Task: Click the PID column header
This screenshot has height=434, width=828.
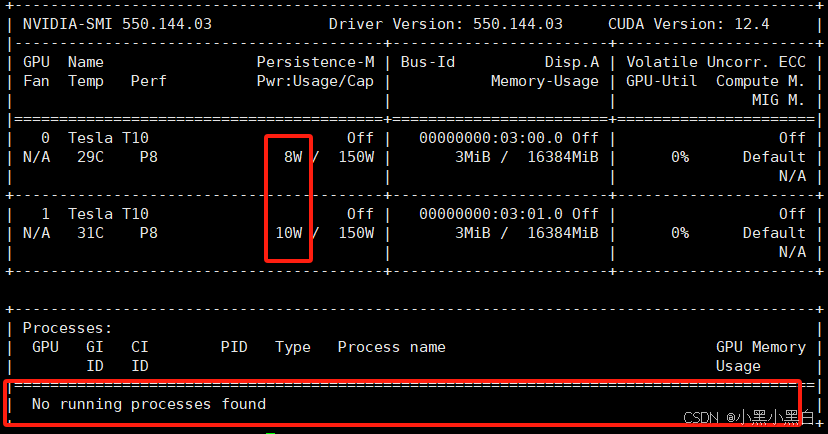Action: [234, 347]
